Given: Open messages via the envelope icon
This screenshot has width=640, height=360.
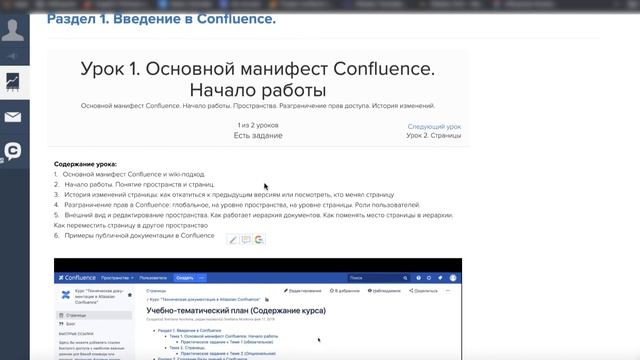Looking at the screenshot, I should tap(13, 117).
